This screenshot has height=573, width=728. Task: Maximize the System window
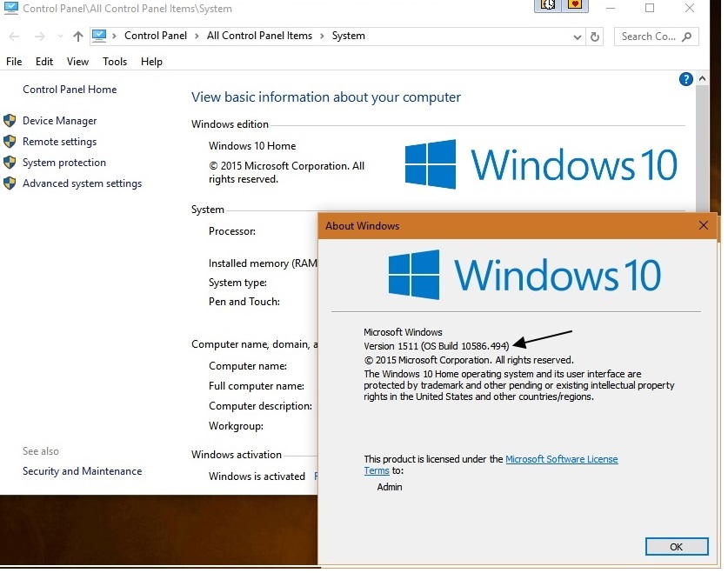(650, 8)
